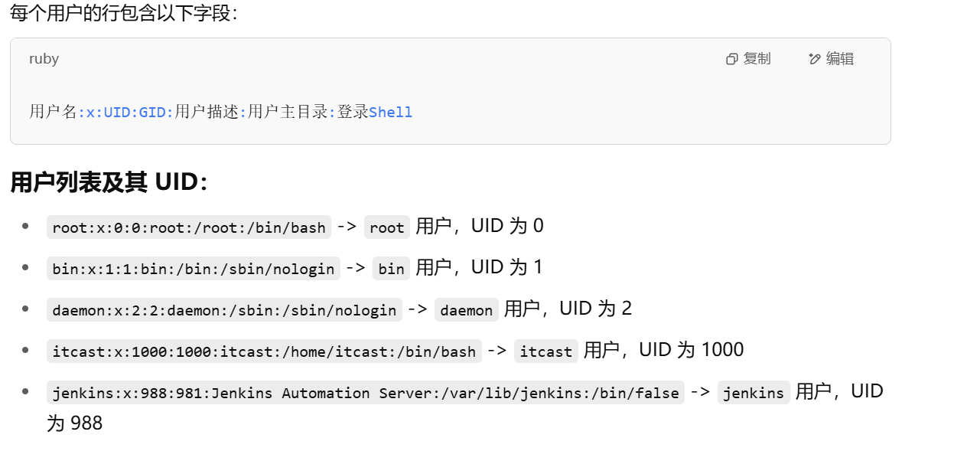The image size is (980, 451).
Task: Select the inline root code chip
Action: click(386, 227)
